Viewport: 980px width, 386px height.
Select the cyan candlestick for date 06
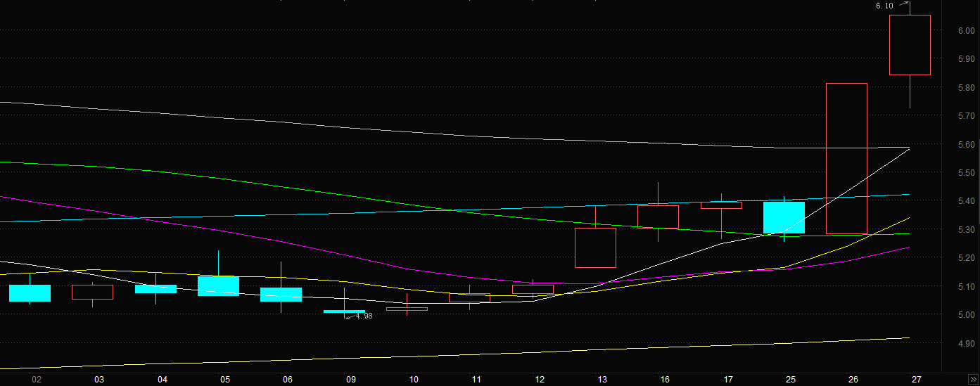click(x=281, y=295)
